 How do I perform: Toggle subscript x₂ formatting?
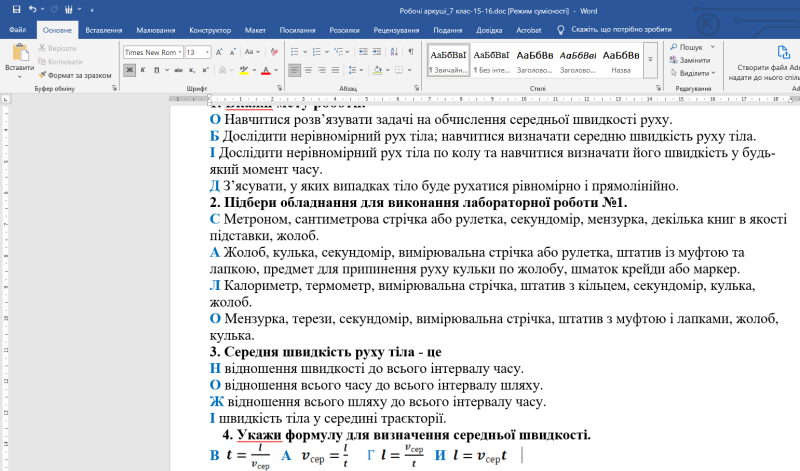[x=192, y=70]
